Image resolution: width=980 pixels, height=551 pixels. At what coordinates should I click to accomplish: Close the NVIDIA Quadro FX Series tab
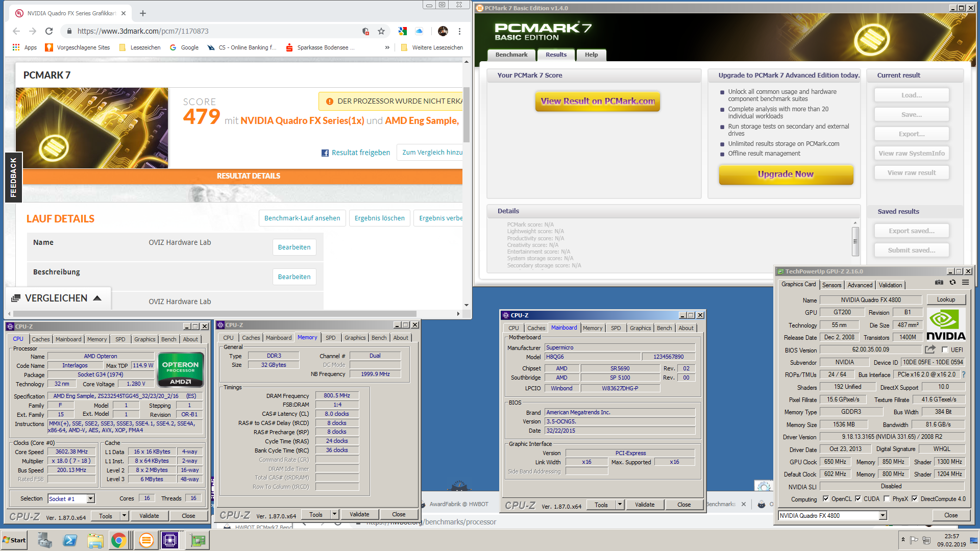pyautogui.click(x=124, y=13)
